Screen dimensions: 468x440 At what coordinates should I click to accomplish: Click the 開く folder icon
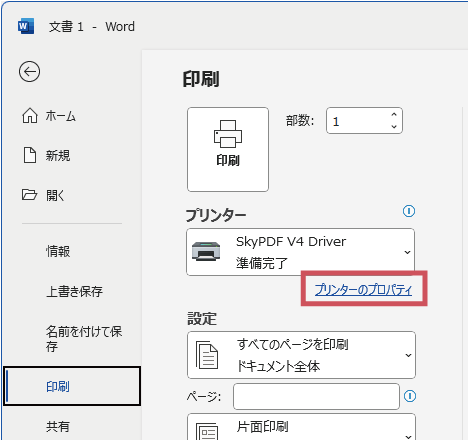point(29,194)
